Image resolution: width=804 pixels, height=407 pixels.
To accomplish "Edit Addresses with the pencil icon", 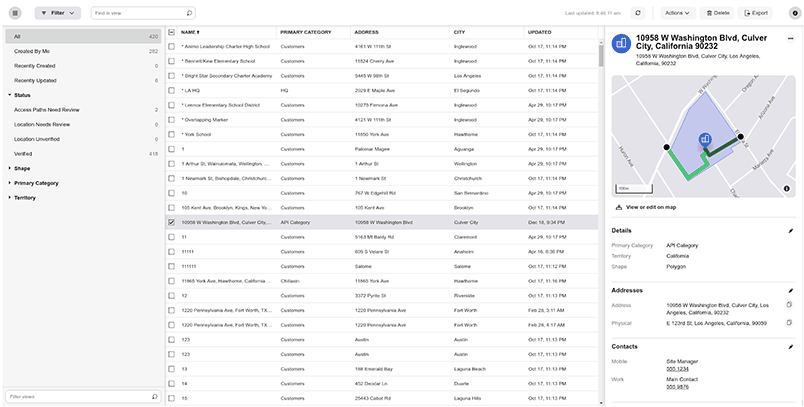I will (791, 291).
